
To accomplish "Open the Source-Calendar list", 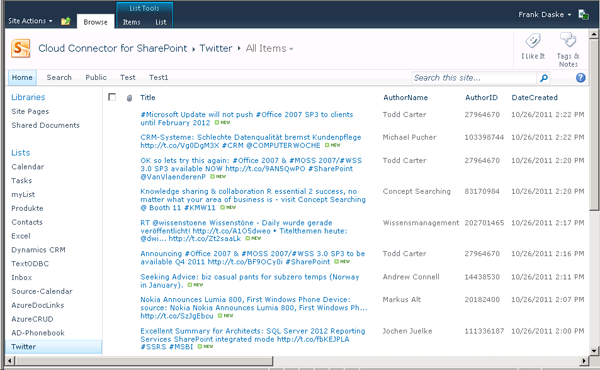I will click(x=42, y=291).
